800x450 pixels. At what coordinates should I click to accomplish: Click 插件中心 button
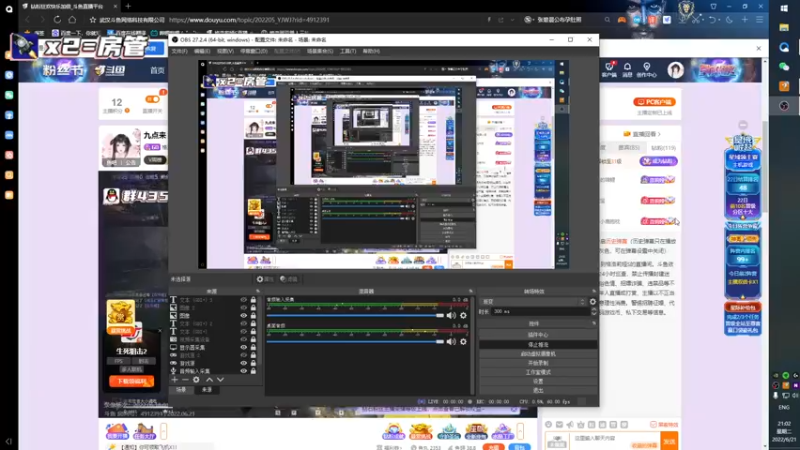click(x=538, y=335)
